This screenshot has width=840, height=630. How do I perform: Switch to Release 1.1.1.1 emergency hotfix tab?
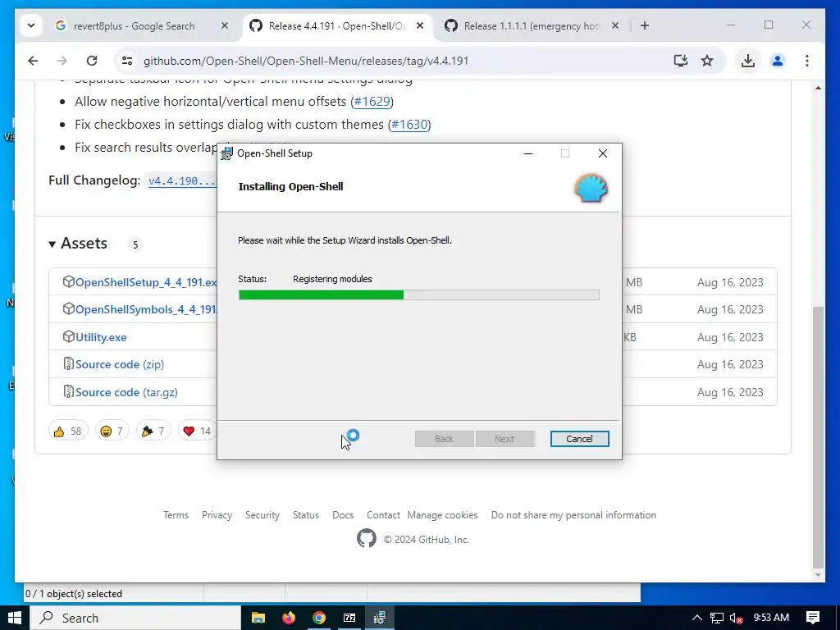[532, 25]
